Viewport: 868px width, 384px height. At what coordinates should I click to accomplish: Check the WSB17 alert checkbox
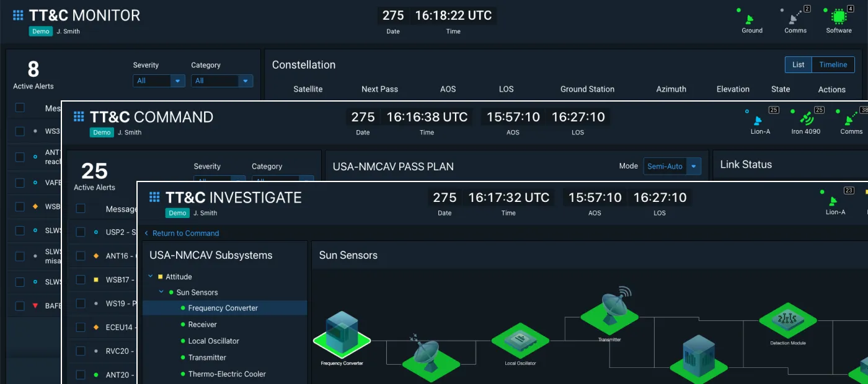pos(81,279)
